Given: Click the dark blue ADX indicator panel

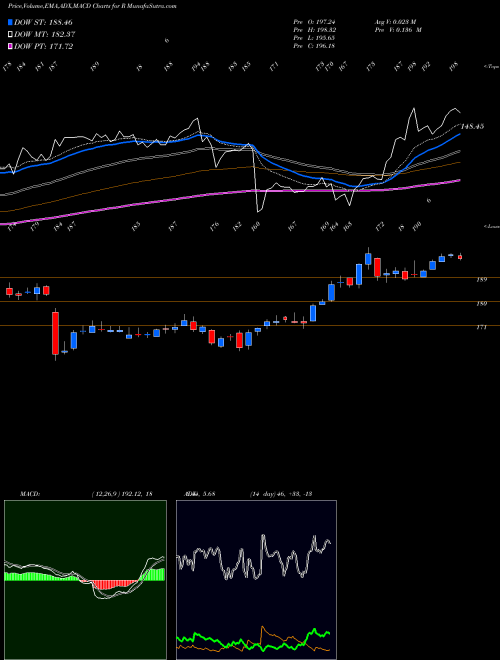Looking at the screenshot, I should [256, 580].
